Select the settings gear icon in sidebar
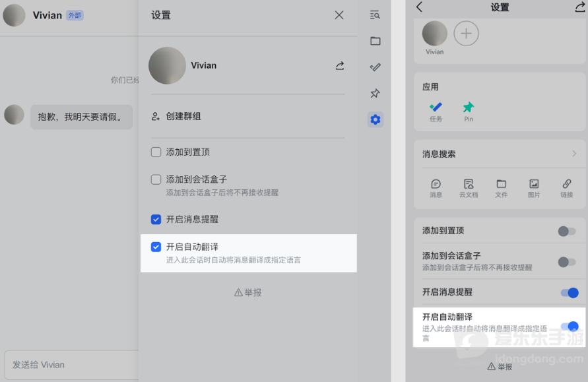The width and height of the screenshot is (588, 382). tap(375, 119)
